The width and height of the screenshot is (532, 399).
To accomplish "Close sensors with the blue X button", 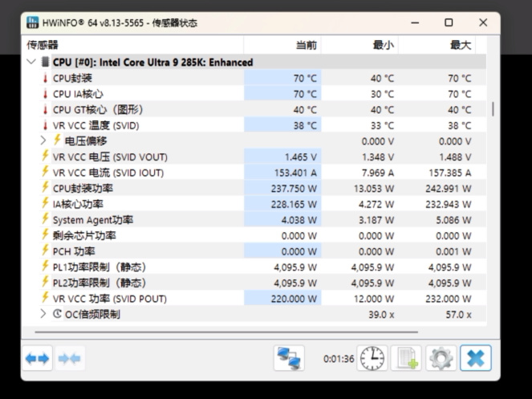I will coord(475,358).
